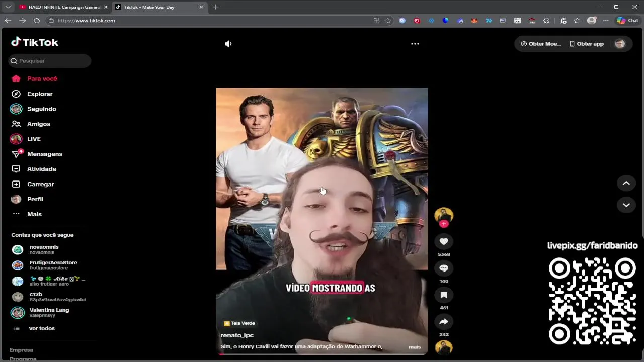Like the video with heart icon
The height and width of the screenshot is (362, 644).
pos(444,242)
